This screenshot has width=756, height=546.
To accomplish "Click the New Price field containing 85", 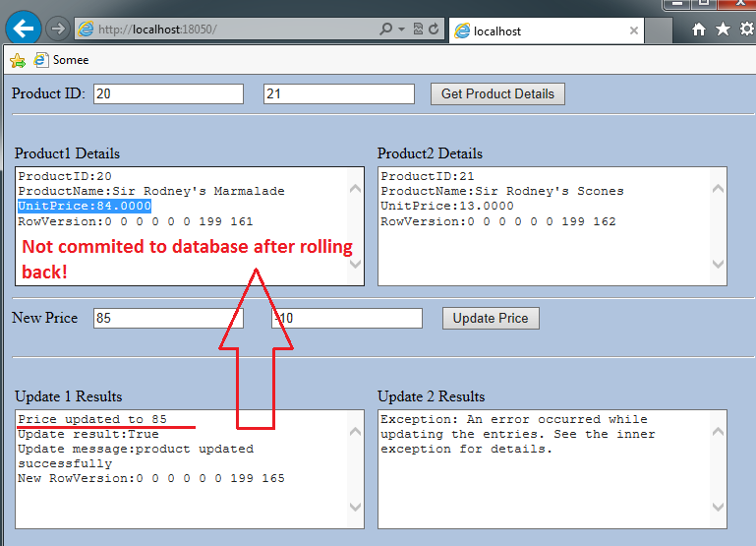I will pyautogui.click(x=167, y=319).
